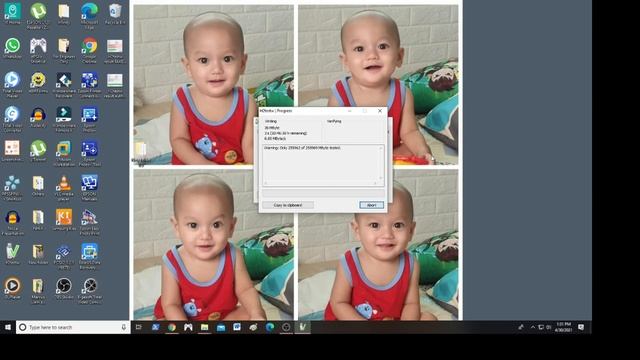Select the top-right baby photo

[x=378, y=84]
